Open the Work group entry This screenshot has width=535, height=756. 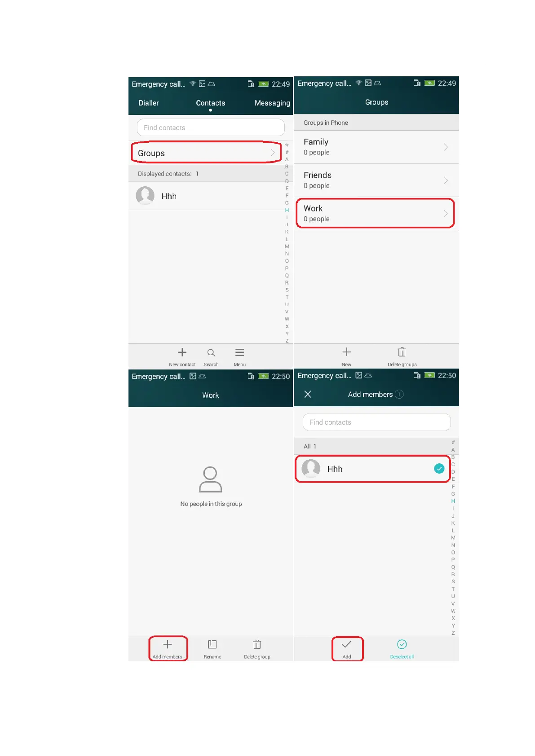coord(375,213)
